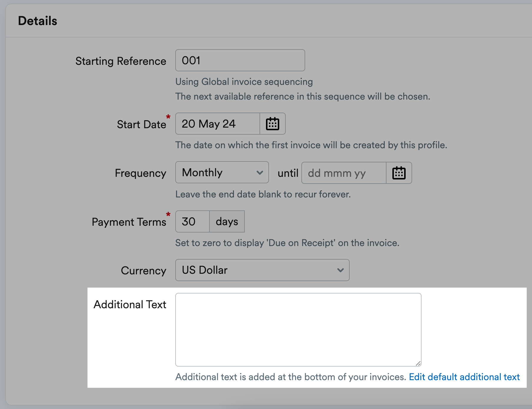Click the Starting Reference label

point(121,61)
